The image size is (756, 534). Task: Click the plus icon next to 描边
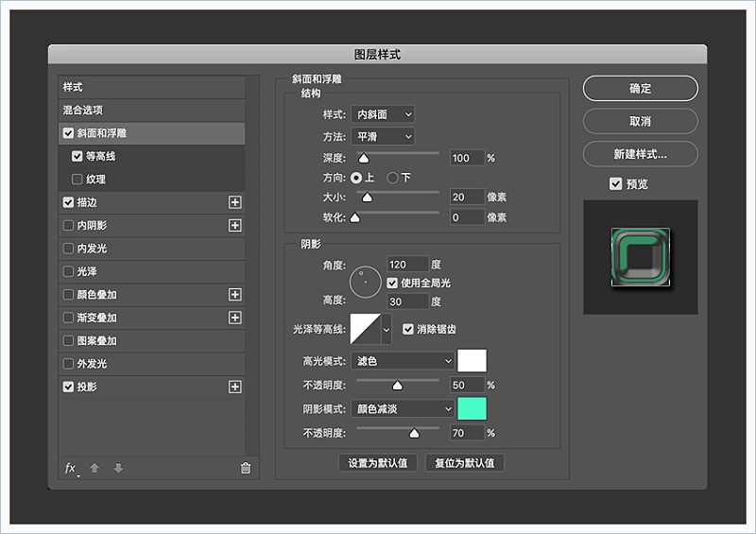point(235,202)
